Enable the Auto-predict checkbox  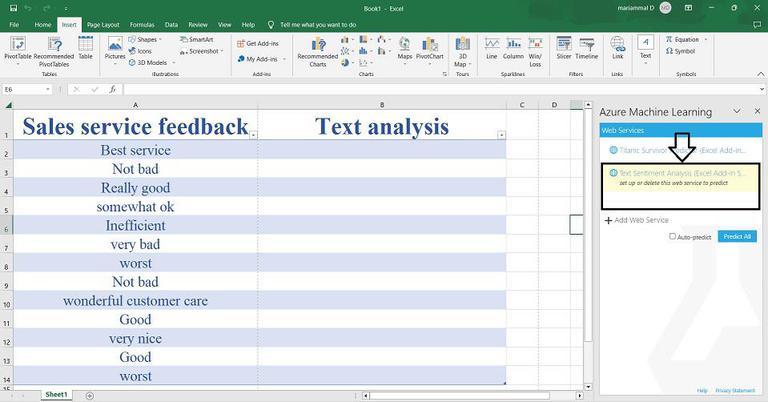(672, 236)
